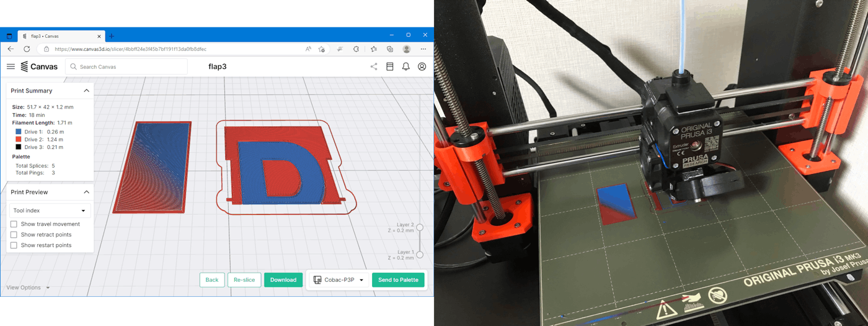Click the Layer 2 slider handle
Viewport: 868px width, 326px height.
(420, 228)
